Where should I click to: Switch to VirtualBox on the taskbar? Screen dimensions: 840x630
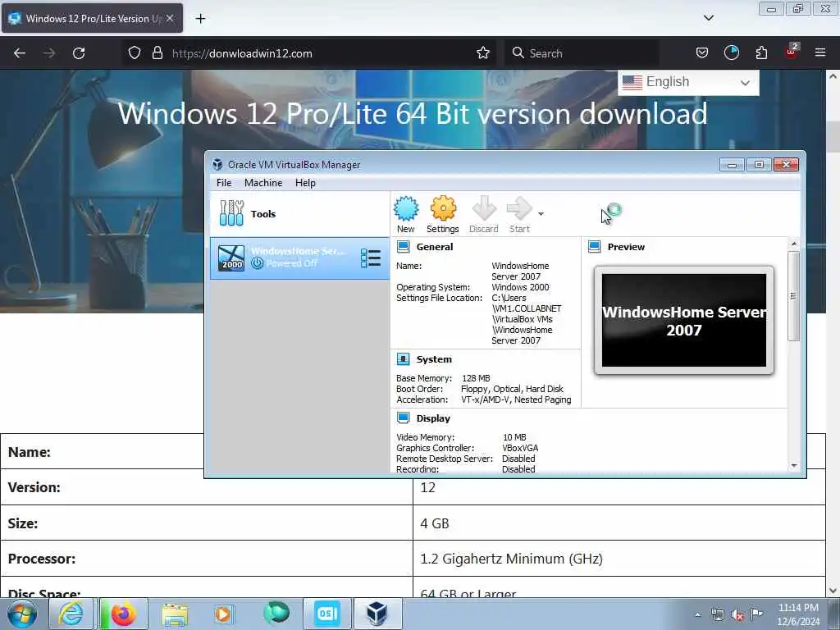(x=377, y=614)
